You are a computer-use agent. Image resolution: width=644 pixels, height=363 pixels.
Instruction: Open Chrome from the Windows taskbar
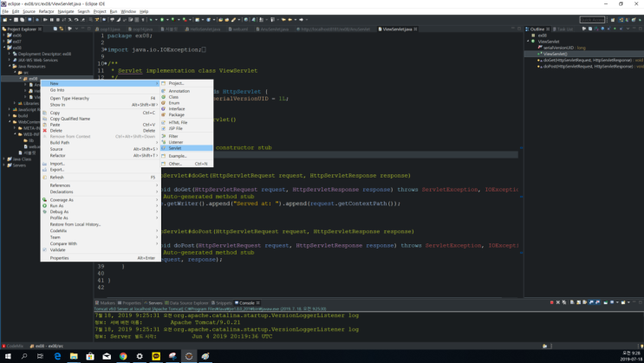click(x=123, y=356)
